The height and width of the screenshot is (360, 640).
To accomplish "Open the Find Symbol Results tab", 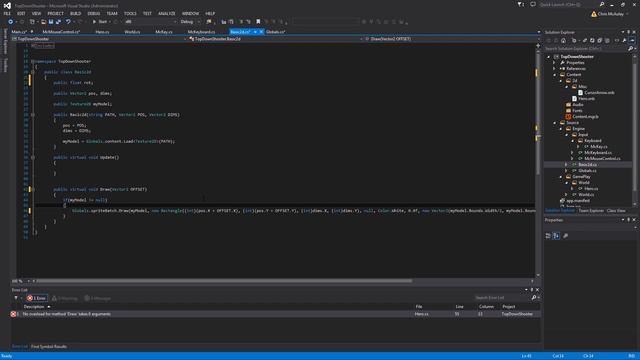I will tap(49, 347).
